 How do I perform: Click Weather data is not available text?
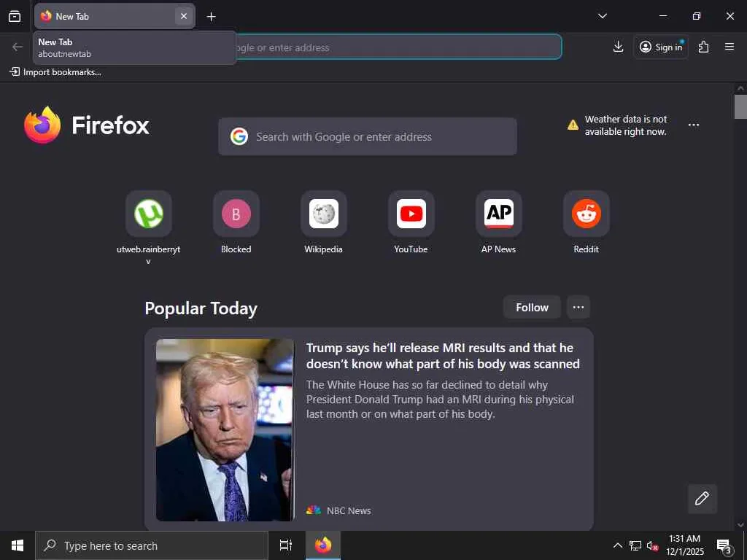pos(625,125)
